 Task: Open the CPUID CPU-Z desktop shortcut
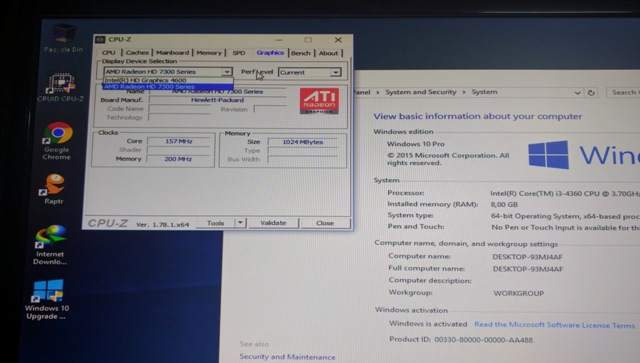pyautogui.click(x=60, y=88)
